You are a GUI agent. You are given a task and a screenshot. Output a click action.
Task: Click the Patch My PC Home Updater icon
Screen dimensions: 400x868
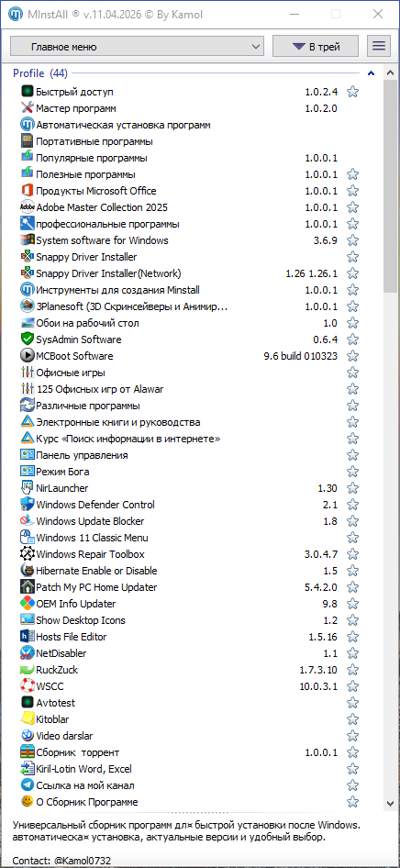point(28,587)
